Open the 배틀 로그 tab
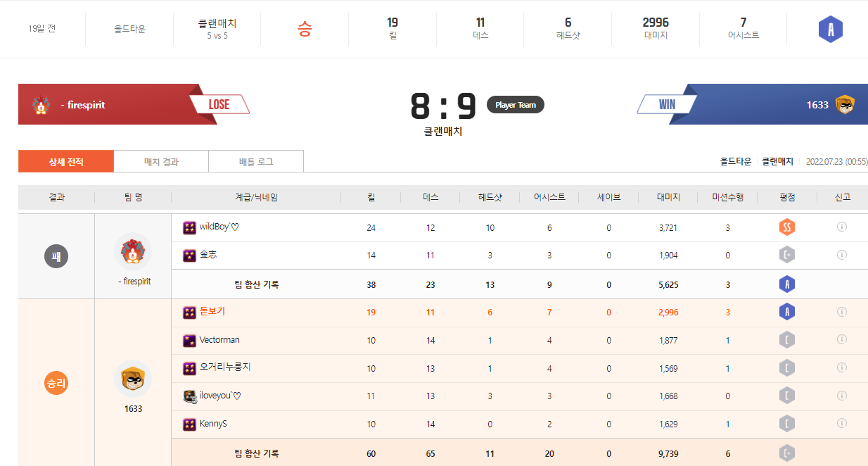This screenshot has height=466, width=868. [x=256, y=162]
